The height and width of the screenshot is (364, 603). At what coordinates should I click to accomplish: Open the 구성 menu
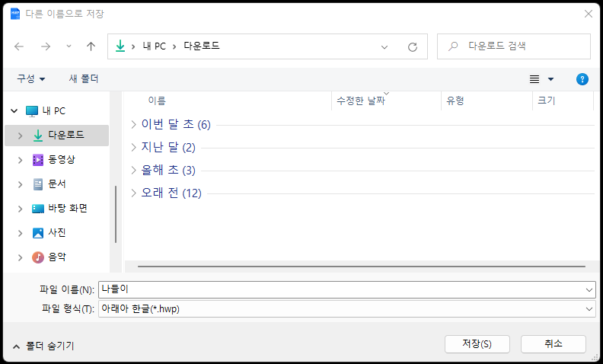pos(30,78)
